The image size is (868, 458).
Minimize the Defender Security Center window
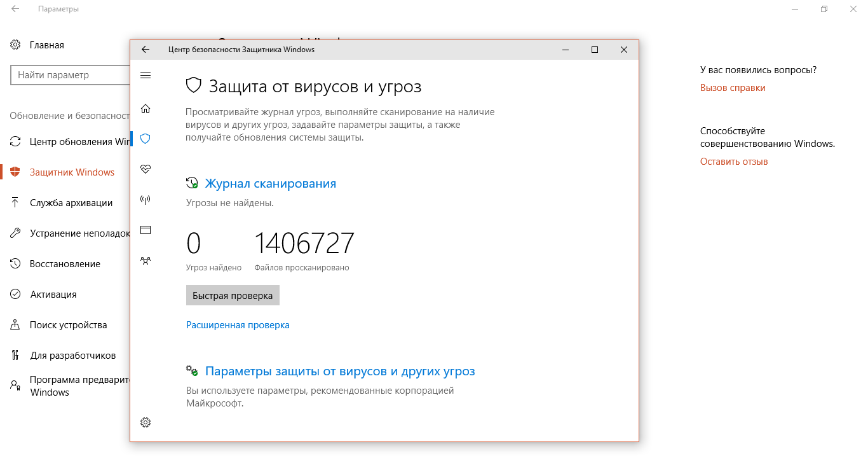[566, 50]
